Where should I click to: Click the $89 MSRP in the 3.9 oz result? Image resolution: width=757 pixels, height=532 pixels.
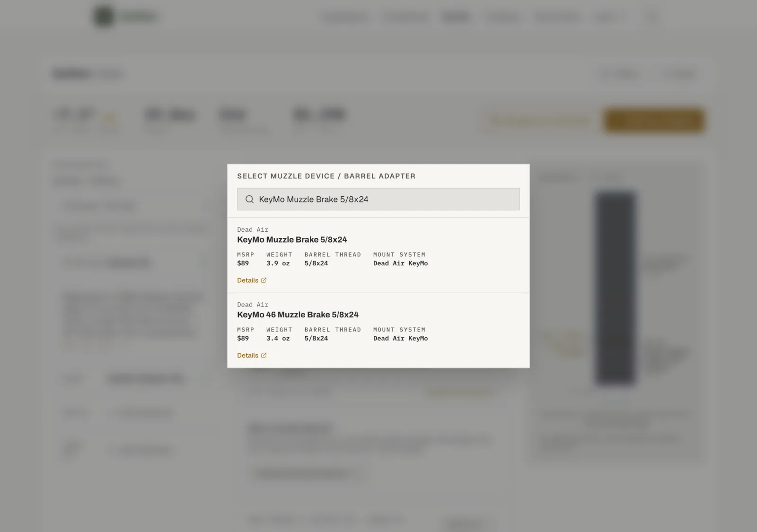(x=243, y=263)
